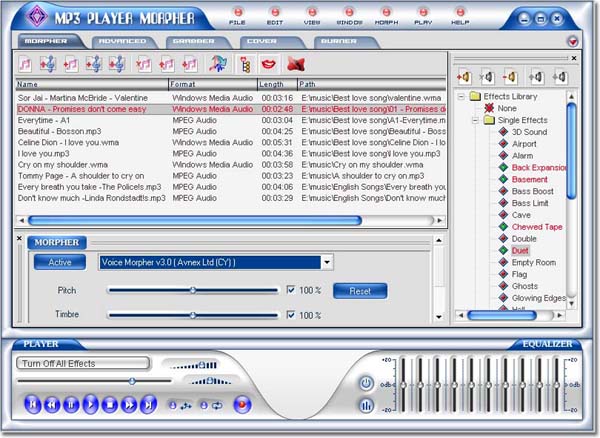Close the effects library panel
This screenshot has width=600, height=438.
click(574, 58)
